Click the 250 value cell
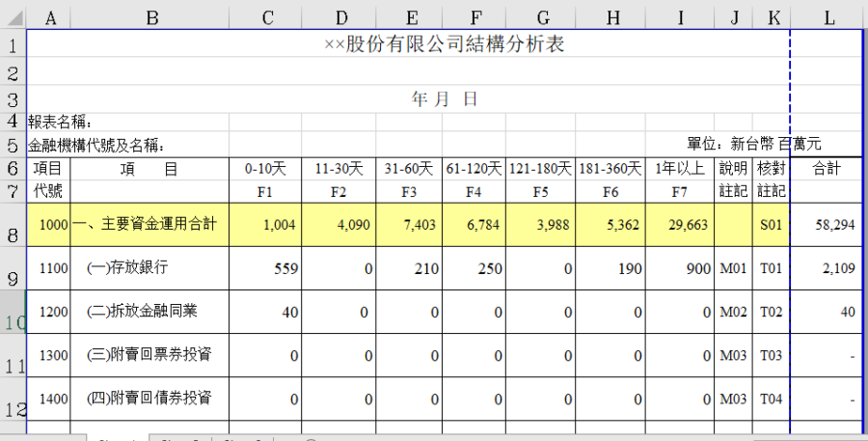 pos(474,268)
